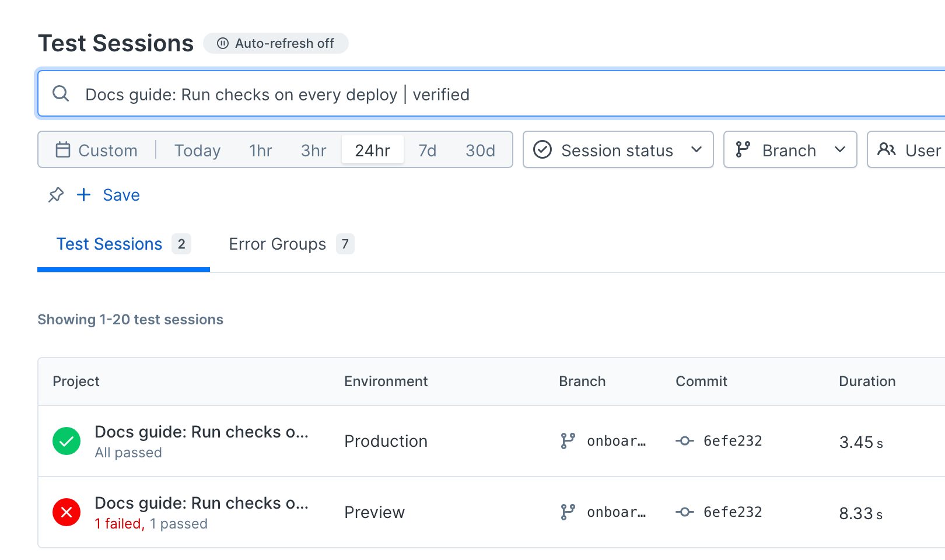The width and height of the screenshot is (945, 560).
Task: Click commit 6efe232 in Preview row
Action: (x=733, y=512)
